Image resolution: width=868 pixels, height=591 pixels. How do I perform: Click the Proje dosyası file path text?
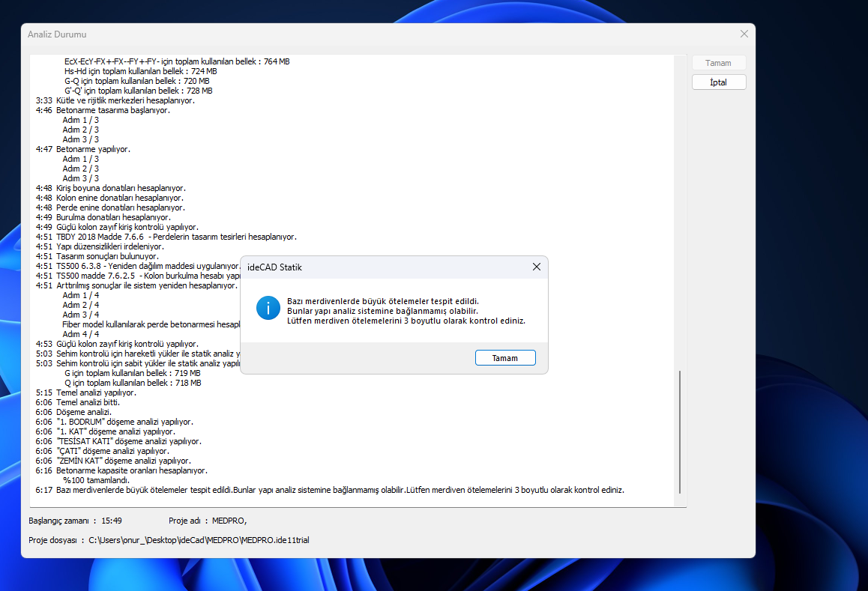pyautogui.click(x=198, y=540)
